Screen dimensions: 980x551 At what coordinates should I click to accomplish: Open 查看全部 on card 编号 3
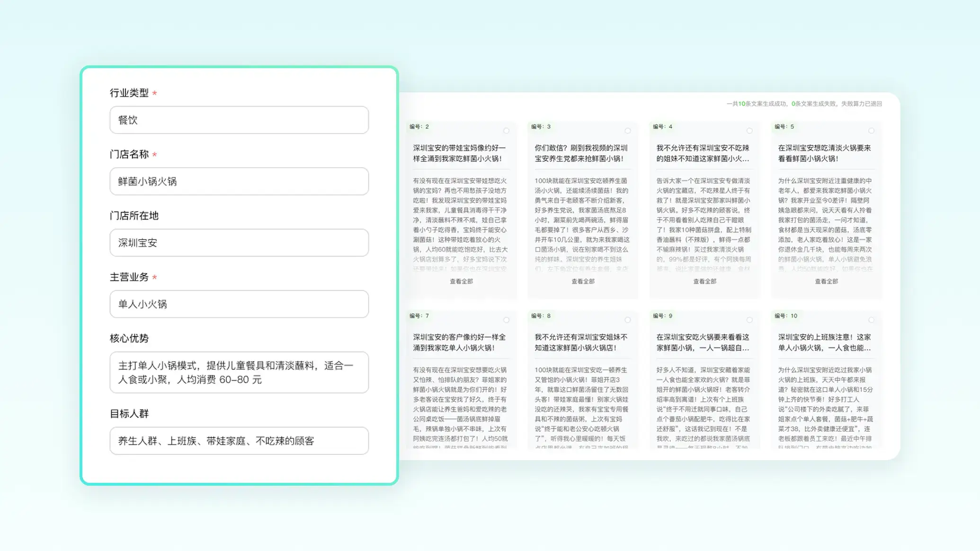pos(583,281)
